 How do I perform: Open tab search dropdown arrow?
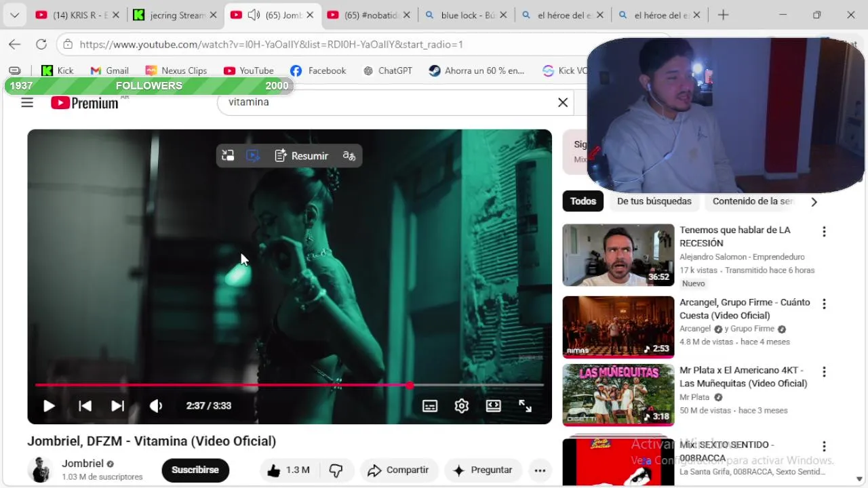pos(14,15)
